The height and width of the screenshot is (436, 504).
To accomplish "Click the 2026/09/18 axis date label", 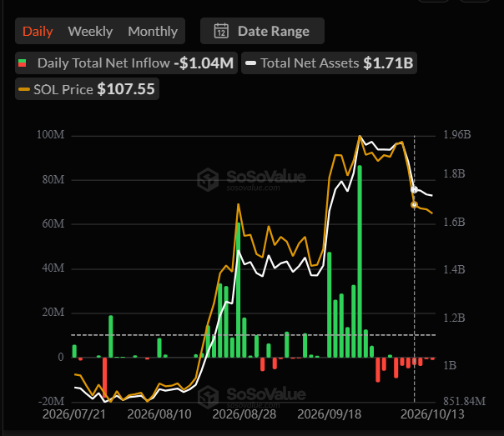I will pos(330,414).
